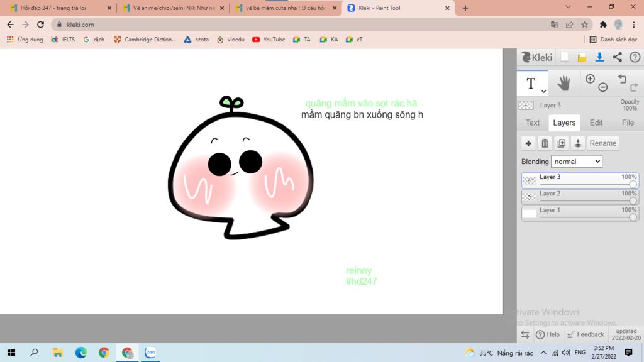Undo the last action
This screenshot has height=362, width=644.
(x=622, y=79)
